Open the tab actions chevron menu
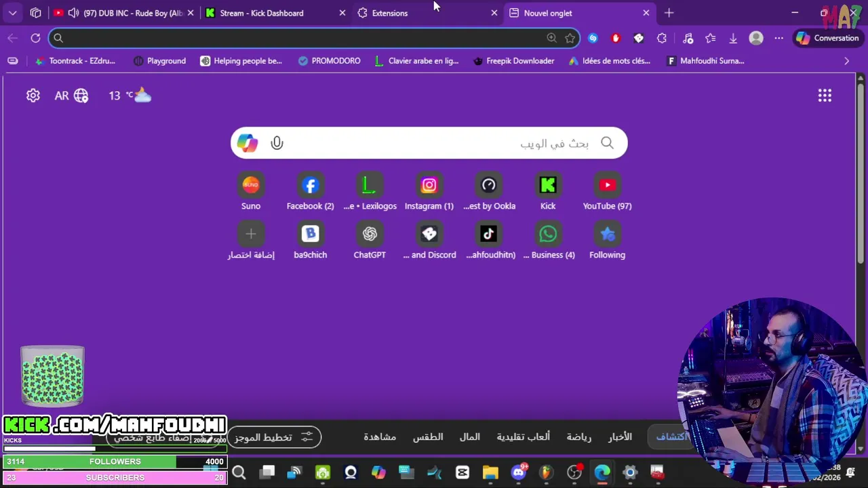868x488 pixels. coord(13,13)
